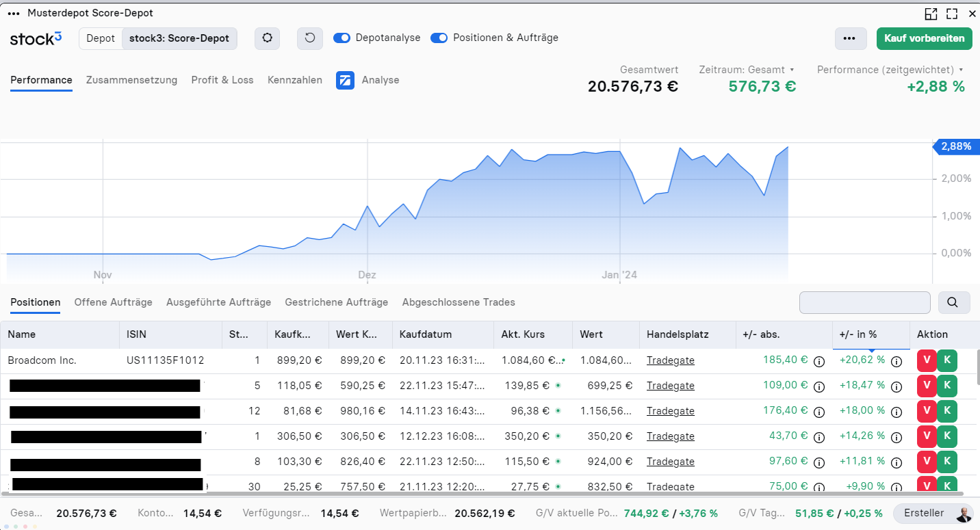Viewport: 980px width, 530px height.
Task: Open info icon beside Broadcom +20,62 %
Action: pyautogui.click(x=896, y=361)
